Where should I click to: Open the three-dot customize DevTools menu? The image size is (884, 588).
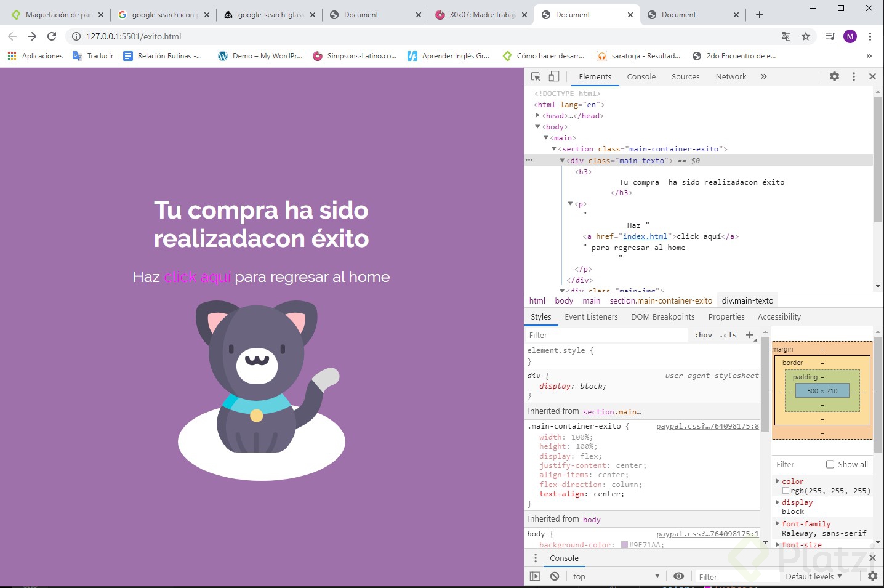(853, 76)
